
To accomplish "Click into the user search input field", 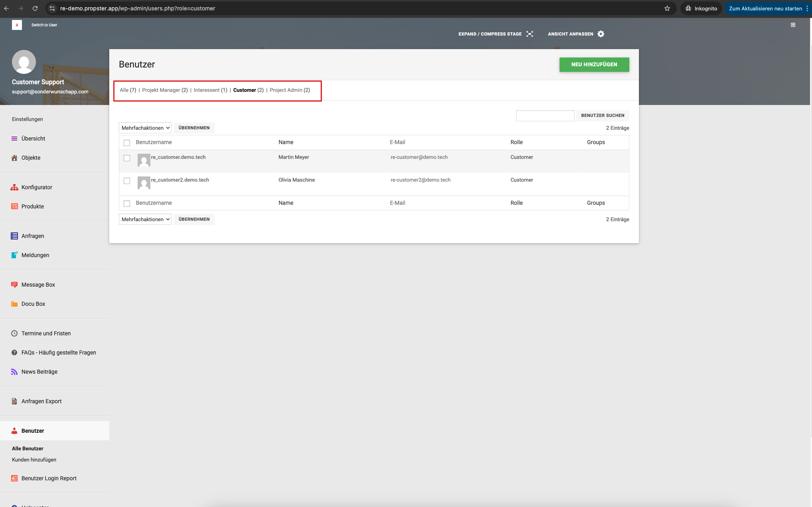I will (545, 116).
